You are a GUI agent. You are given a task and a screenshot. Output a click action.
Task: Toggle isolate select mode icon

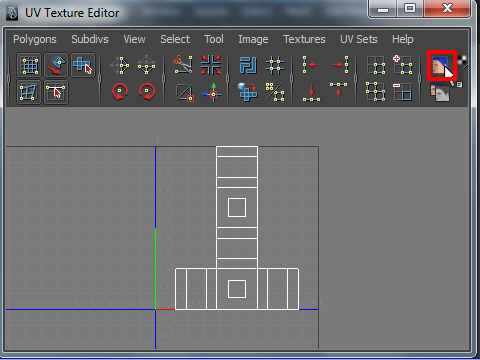376,65
